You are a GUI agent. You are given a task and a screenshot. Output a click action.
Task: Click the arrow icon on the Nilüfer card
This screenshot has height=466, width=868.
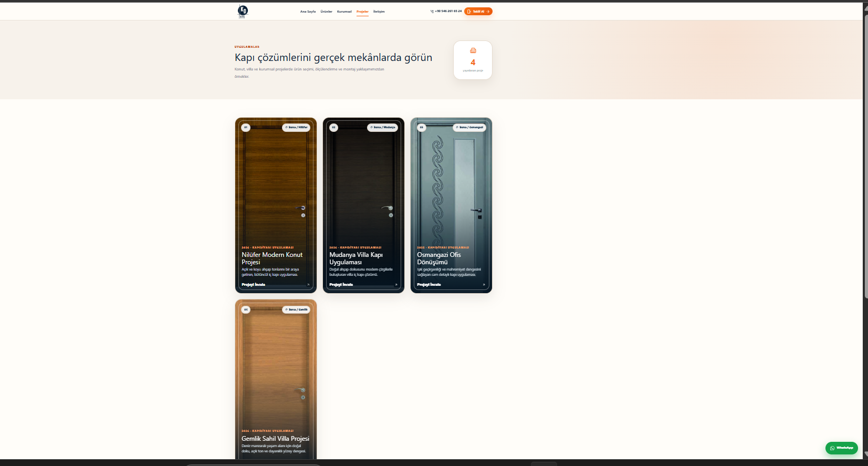[308, 285]
